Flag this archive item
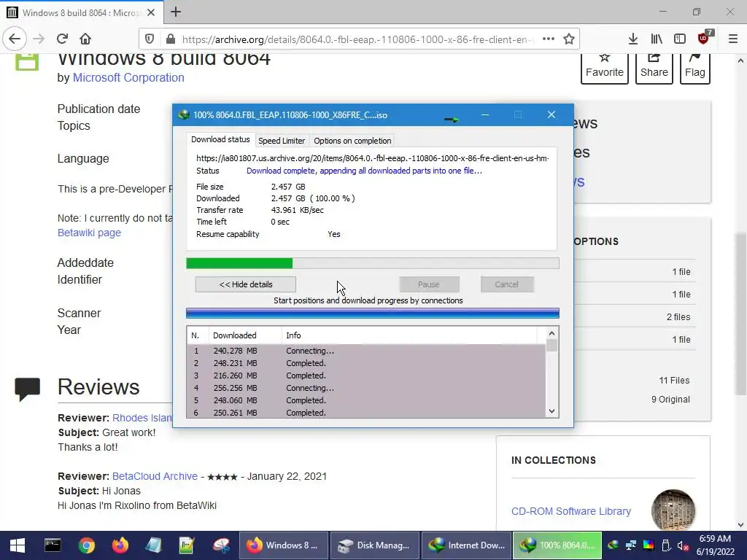The width and height of the screenshot is (747, 560). 695,68
